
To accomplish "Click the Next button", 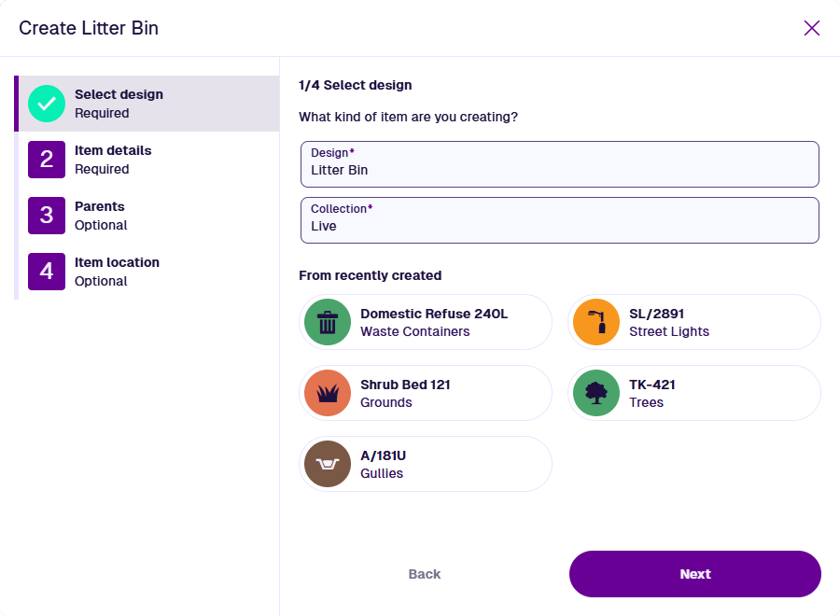I will pyautogui.click(x=694, y=574).
